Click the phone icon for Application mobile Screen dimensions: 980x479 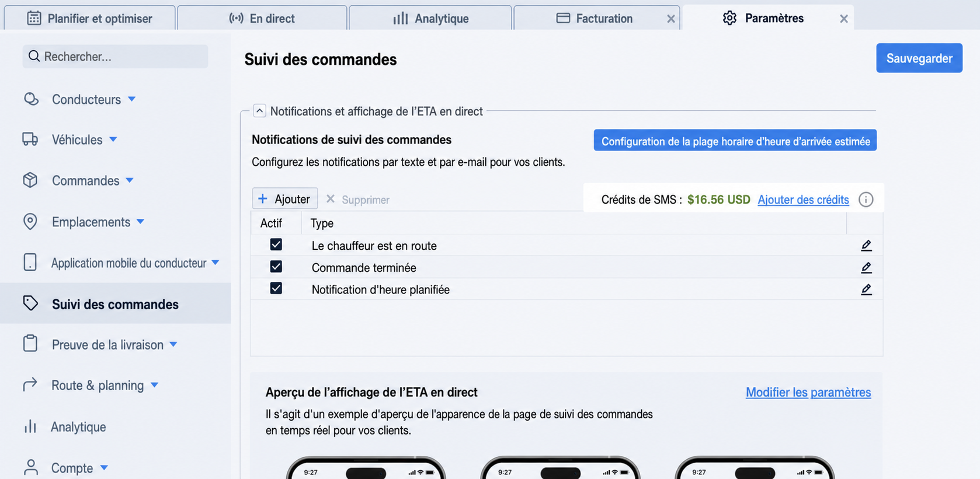[x=30, y=263]
